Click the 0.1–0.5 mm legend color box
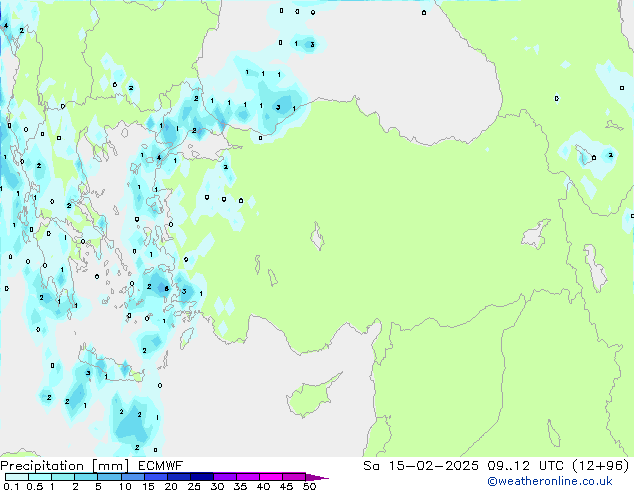634x490 pixels. 17,477
